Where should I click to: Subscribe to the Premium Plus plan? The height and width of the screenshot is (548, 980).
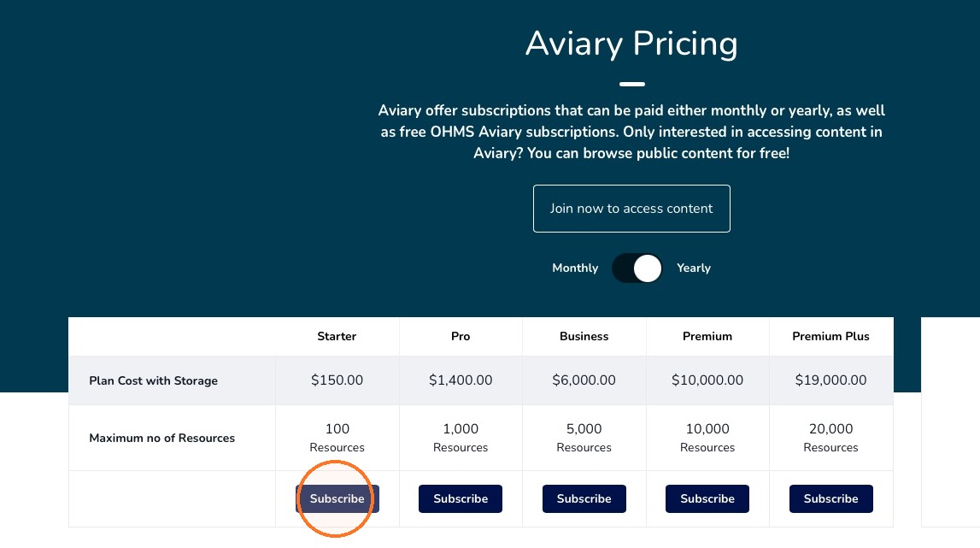[x=830, y=498]
